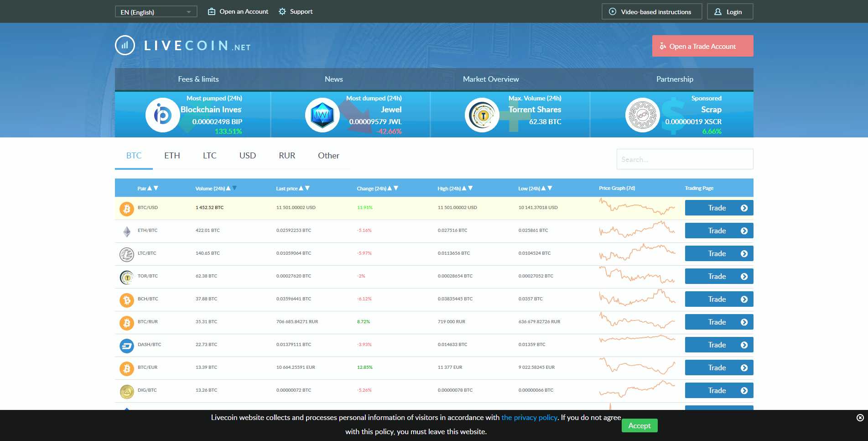Go to Market Overview
The width and height of the screenshot is (868, 441).
point(491,79)
